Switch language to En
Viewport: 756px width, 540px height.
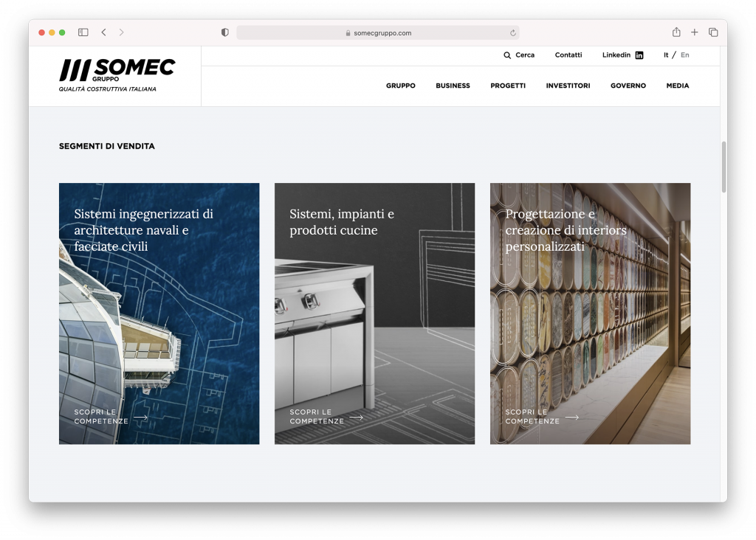pos(684,55)
